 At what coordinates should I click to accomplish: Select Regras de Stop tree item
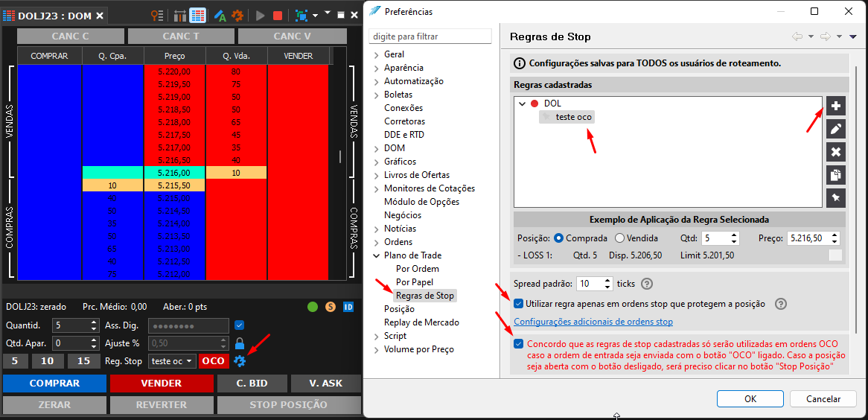point(425,296)
